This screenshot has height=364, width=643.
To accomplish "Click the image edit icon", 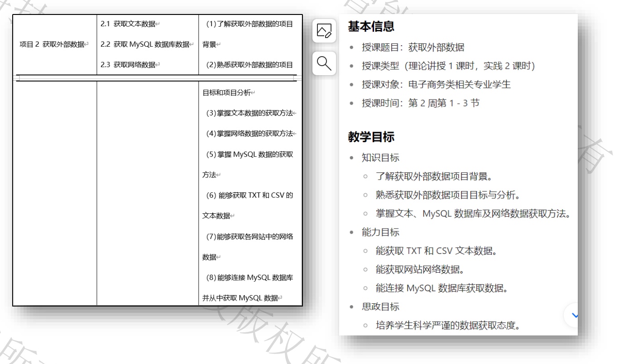I will tap(324, 31).
